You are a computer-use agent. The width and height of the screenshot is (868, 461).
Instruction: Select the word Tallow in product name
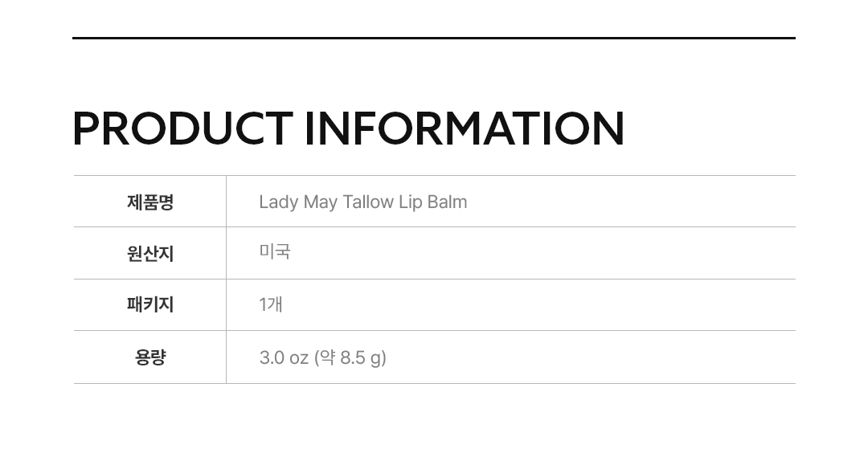point(368,202)
